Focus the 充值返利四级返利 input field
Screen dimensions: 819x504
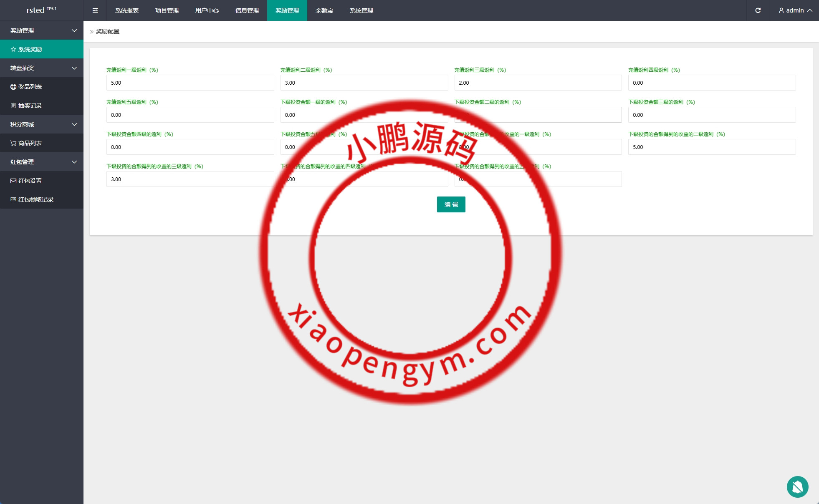tap(712, 83)
